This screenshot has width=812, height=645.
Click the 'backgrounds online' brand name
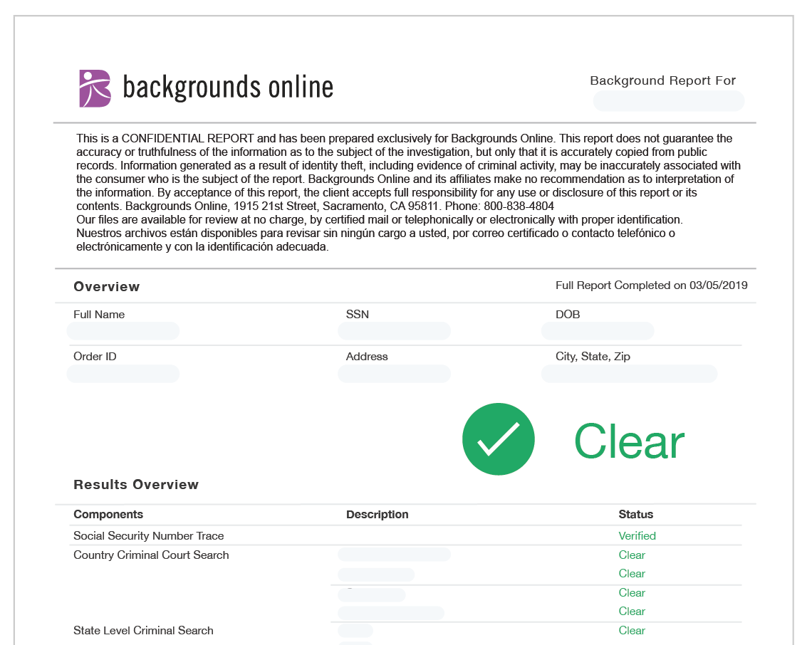(x=228, y=87)
